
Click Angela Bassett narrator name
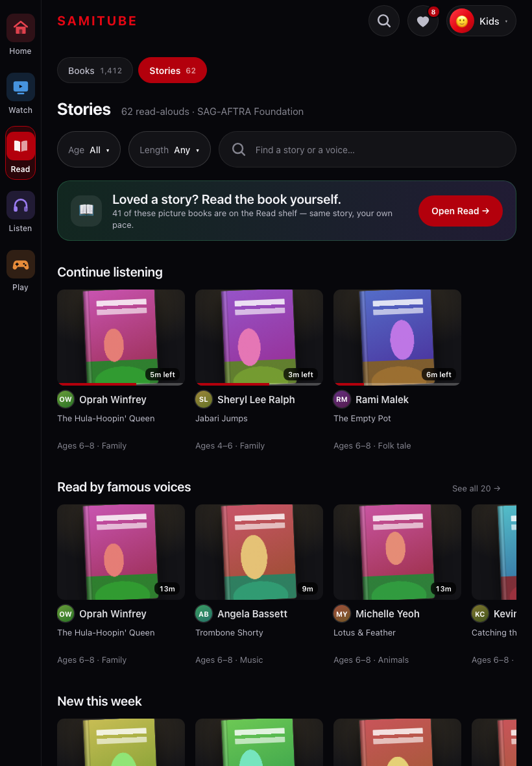(252, 614)
